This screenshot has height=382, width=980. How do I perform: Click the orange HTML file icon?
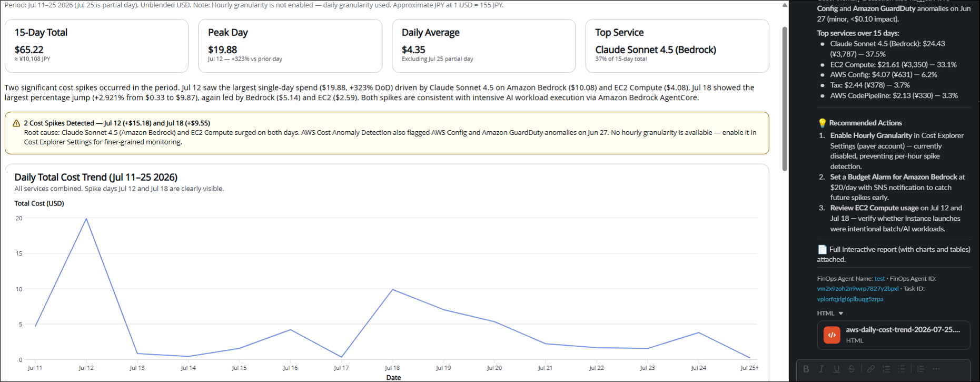point(832,335)
